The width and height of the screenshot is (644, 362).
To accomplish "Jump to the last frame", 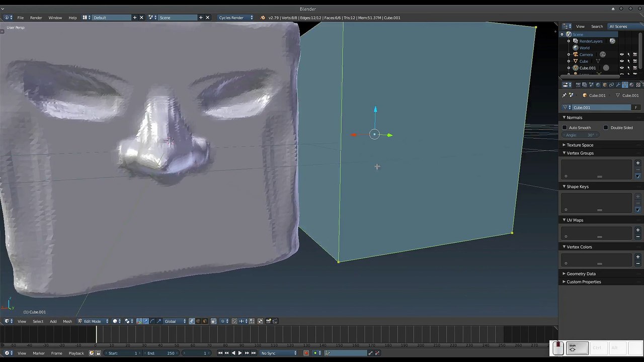I will 253,353.
